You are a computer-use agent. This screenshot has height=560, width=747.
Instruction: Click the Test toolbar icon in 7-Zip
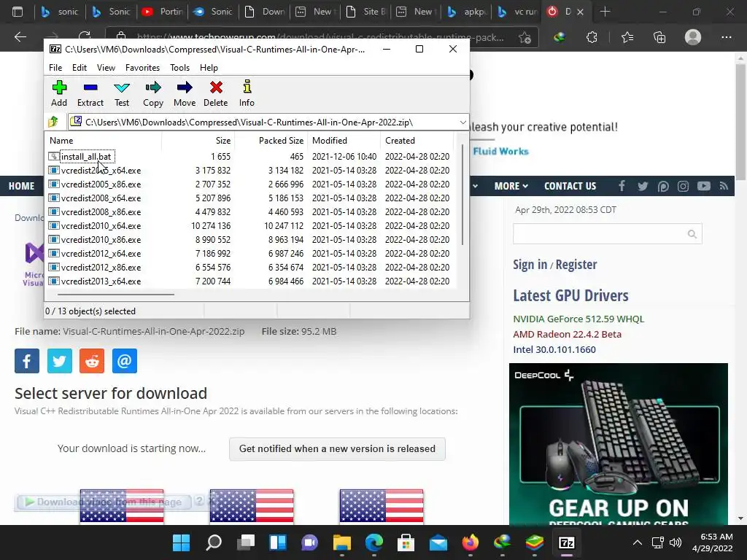pyautogui.click(x=122, y=93)
